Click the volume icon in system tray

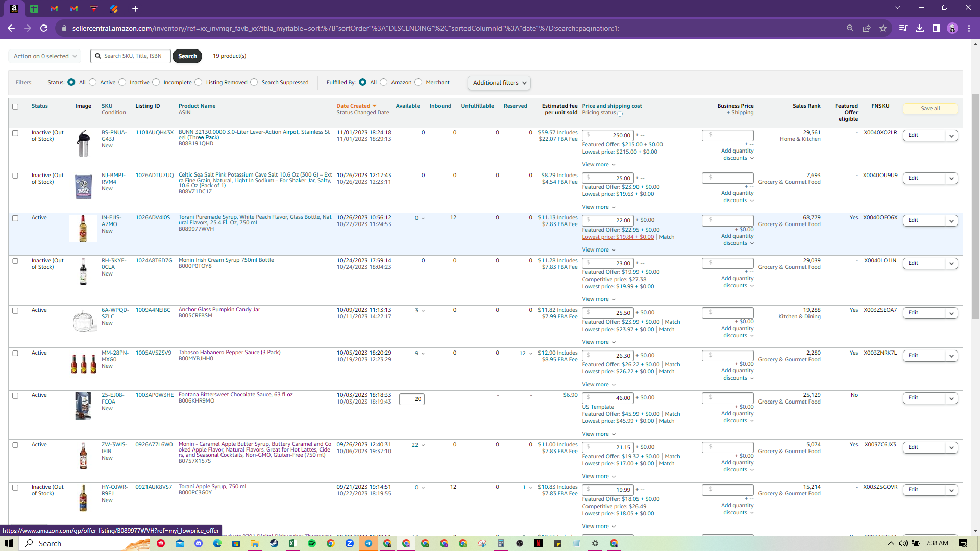coord(903,543)
